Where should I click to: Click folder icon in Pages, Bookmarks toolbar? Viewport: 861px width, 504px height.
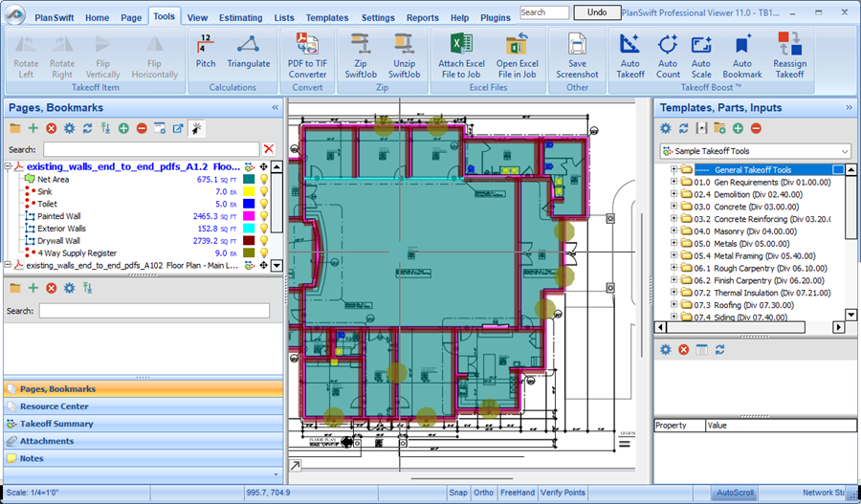click(14, 128)
